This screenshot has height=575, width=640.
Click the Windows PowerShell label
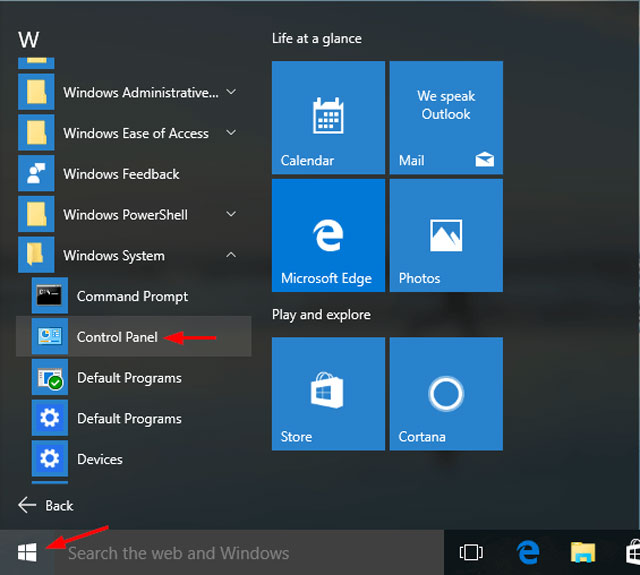point(125,215)
